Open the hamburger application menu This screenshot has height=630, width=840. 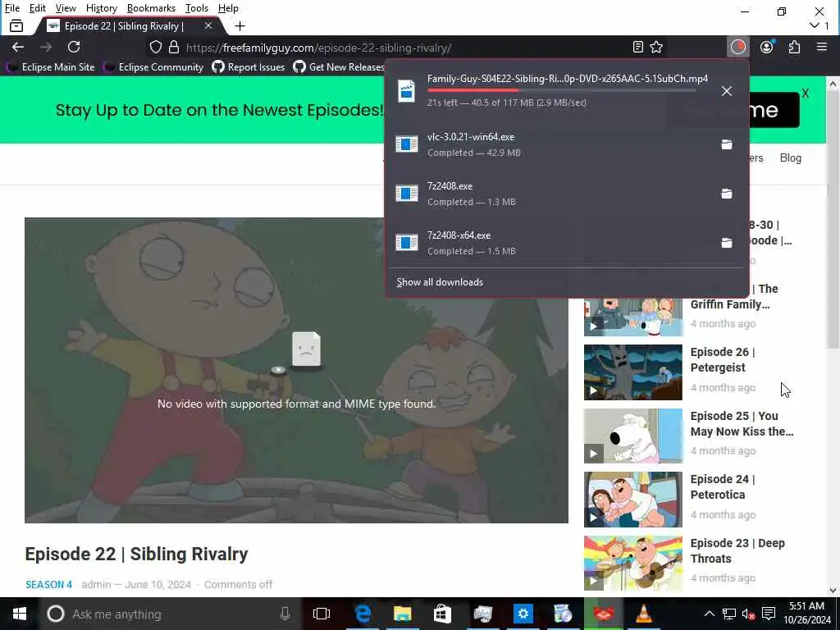(x=822, y=47)
